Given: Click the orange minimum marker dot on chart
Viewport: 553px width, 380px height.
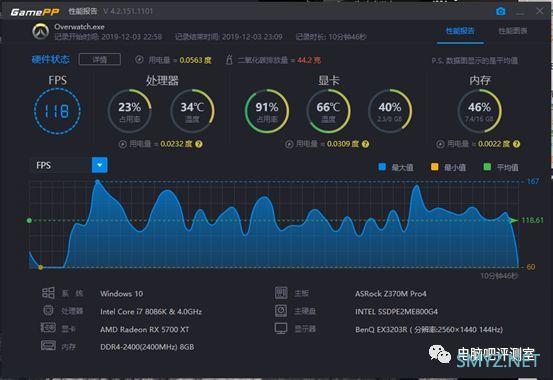Looking at the screenshot, I should click(x=41, y=267).
